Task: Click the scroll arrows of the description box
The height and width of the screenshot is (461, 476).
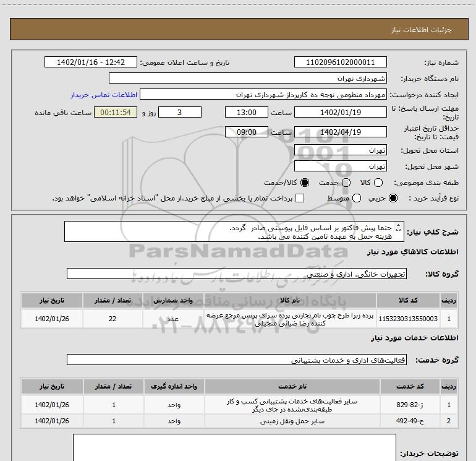Action: point(399,227)
